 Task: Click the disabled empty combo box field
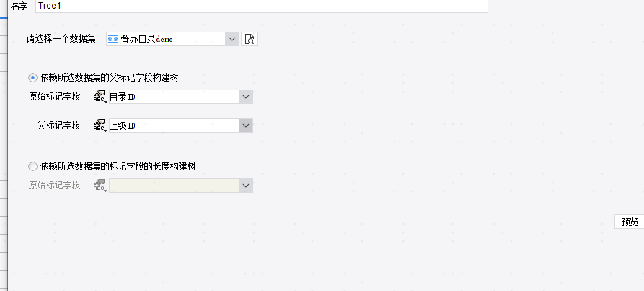[174, 186]
